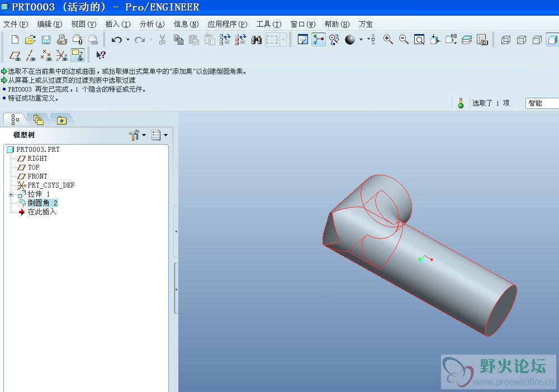Open the appearance gallery dropdown arrow

(361, 40)
